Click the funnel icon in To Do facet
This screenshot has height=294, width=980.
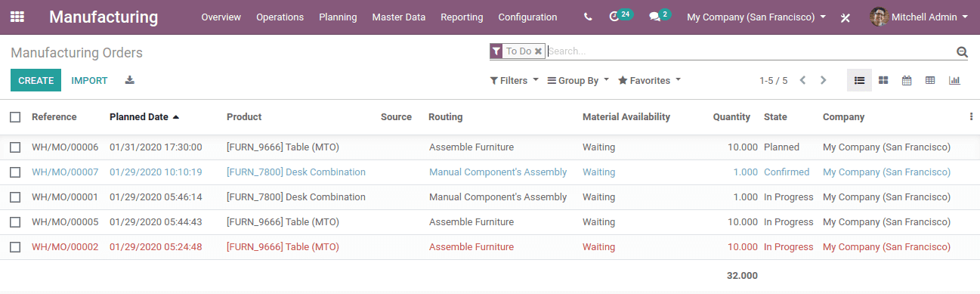pyautogui.click(x=496, y=51)
